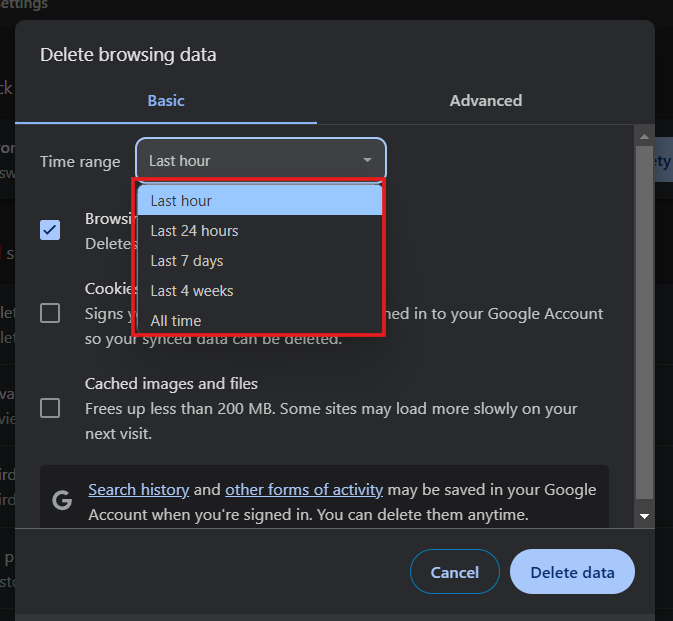Screen dimensions: 673x621
Task: Click the Delete data button
Action: pyautogui.click(x=571, y=573)
